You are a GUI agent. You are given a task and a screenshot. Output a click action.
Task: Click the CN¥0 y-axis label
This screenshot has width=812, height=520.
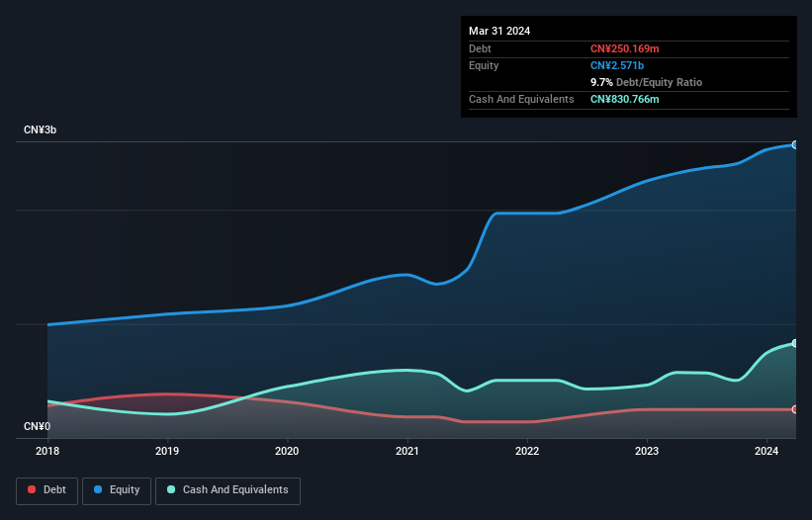coord(37,426)
